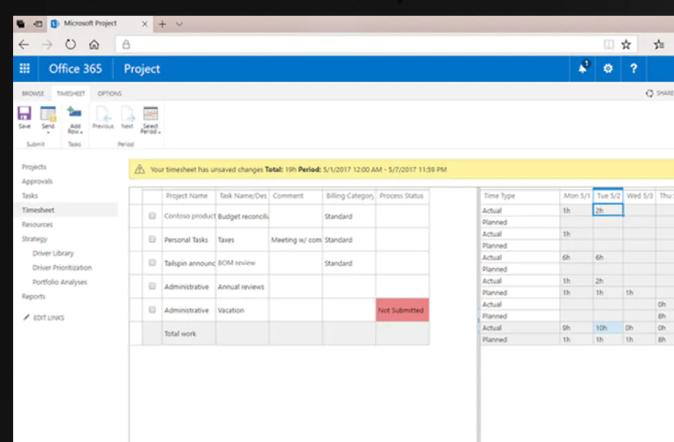Switch to the BROWSE ribbon tab
The image size is (674, 442).
pyautogui.click(x=33, y=93)
